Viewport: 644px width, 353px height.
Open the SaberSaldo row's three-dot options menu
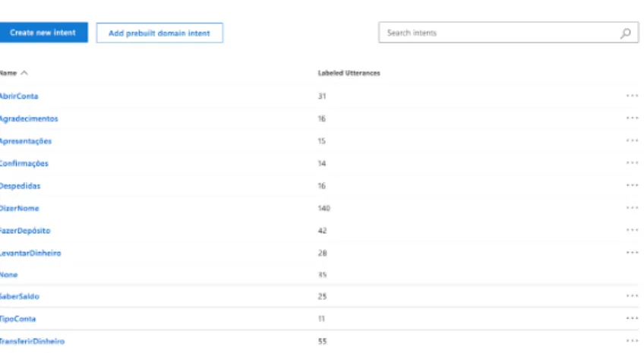click(632, 296)
